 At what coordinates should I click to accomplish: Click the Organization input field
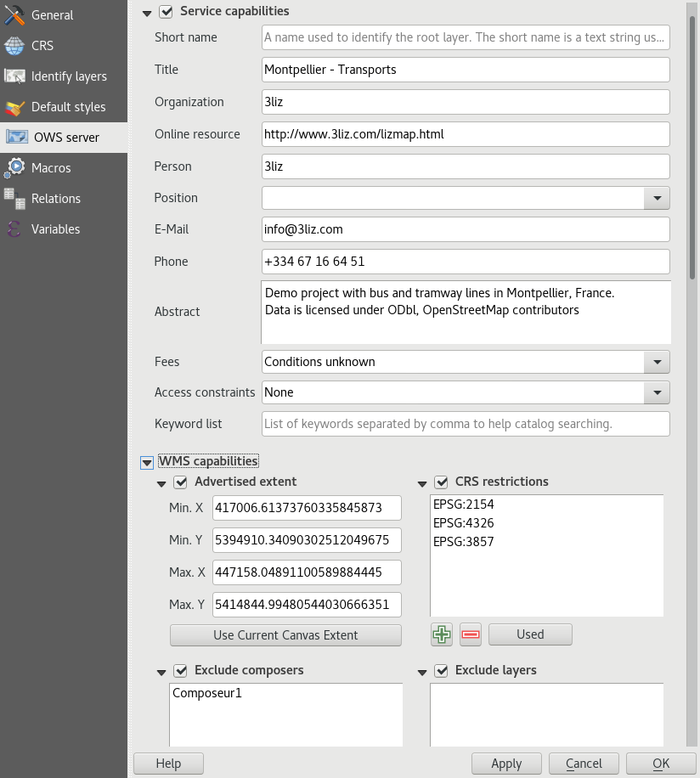466,102
